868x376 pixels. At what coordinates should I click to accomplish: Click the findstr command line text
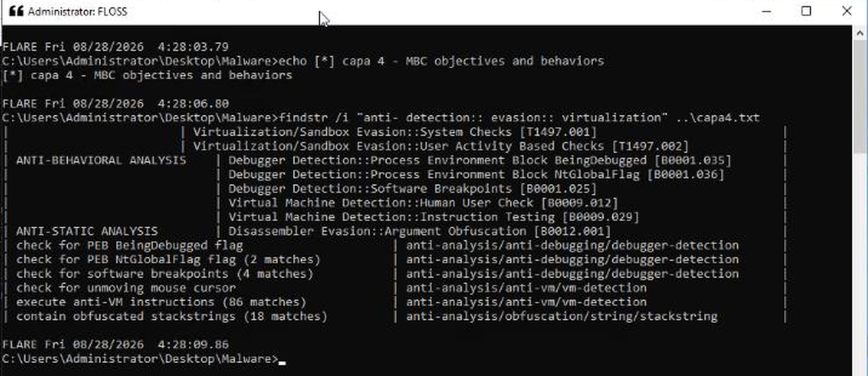(x=520, y=118)
